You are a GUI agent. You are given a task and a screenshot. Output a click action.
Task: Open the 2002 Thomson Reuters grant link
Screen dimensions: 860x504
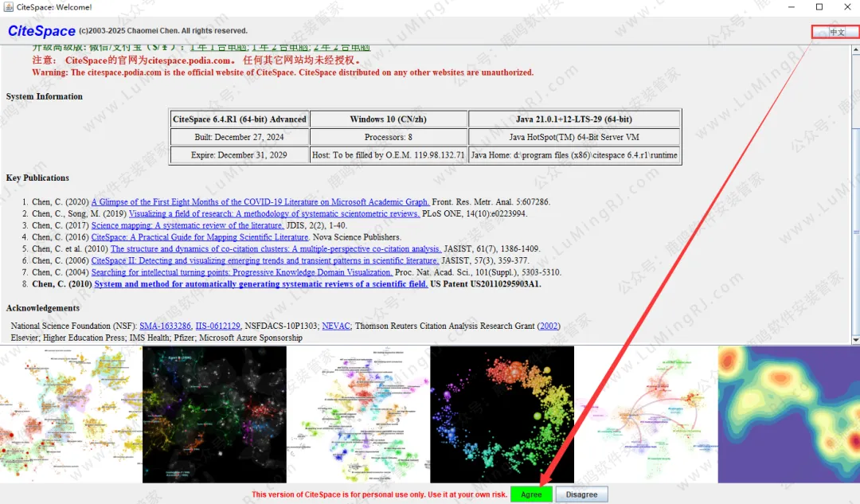(x=549, y=326)
